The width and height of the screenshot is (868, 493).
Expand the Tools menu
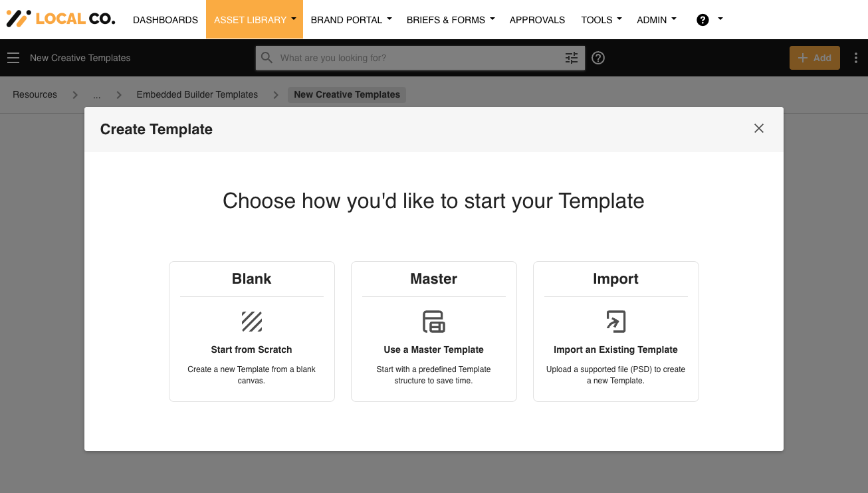[x=601, y=20]
